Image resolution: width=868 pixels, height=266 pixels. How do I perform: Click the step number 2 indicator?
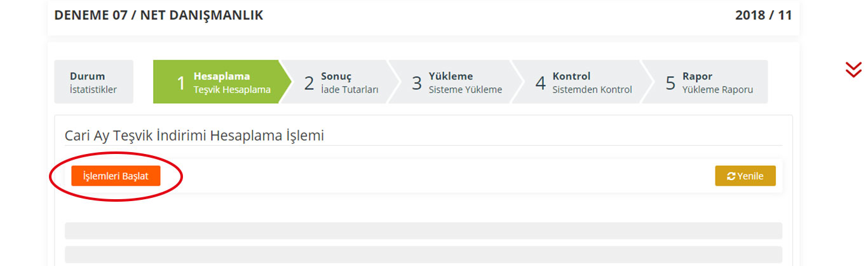[x=309, y=83]
